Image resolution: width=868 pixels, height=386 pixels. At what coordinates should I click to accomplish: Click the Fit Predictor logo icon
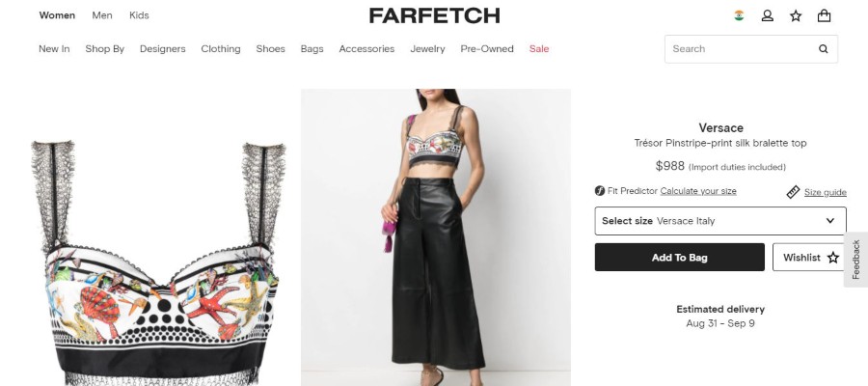tap(600, 191)
